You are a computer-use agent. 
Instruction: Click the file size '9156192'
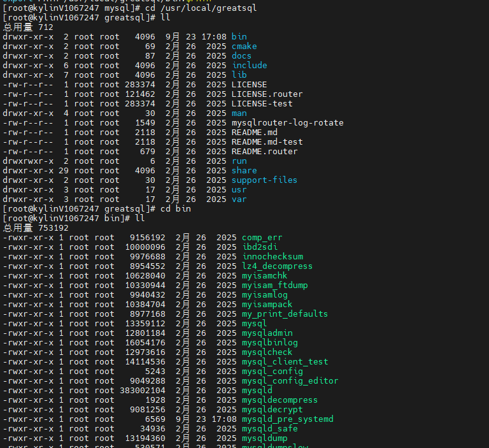coord(148,238)
